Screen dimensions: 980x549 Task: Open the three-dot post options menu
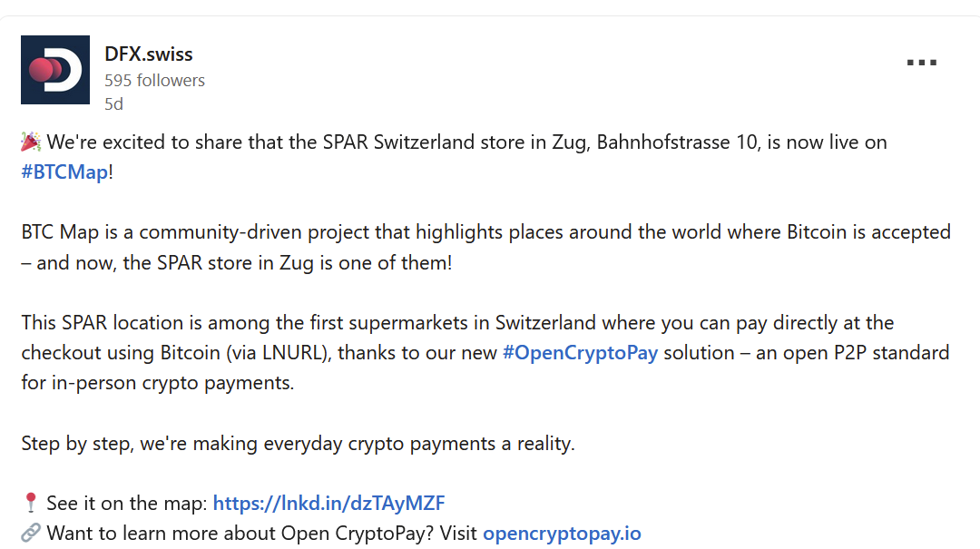(x=921, y=64)
